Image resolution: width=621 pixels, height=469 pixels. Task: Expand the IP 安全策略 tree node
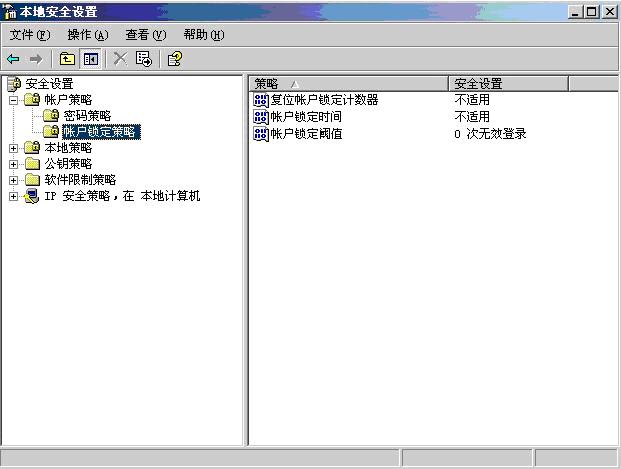click(x=13, y=196)
